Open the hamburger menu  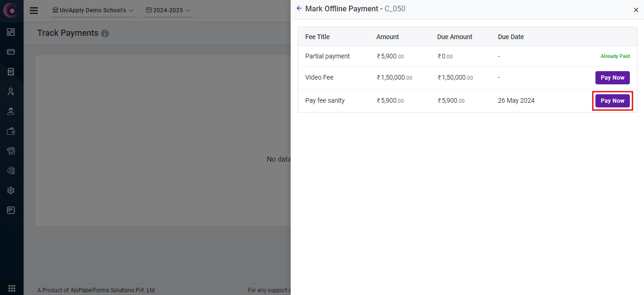click(x=33, y=10)
